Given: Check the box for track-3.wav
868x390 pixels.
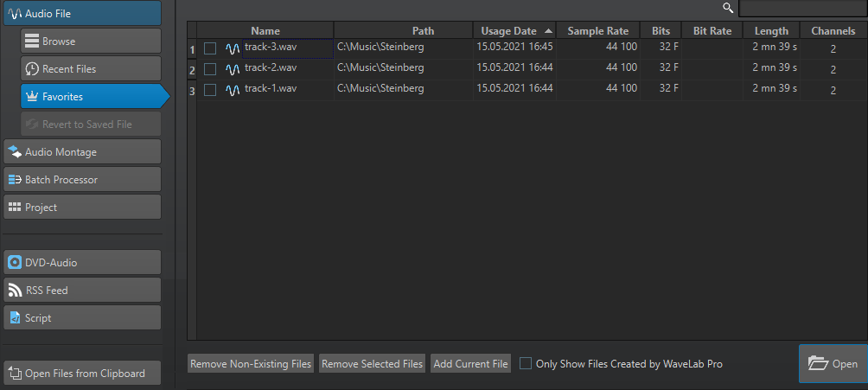Looking at the screenshot, I should [210, 48].
